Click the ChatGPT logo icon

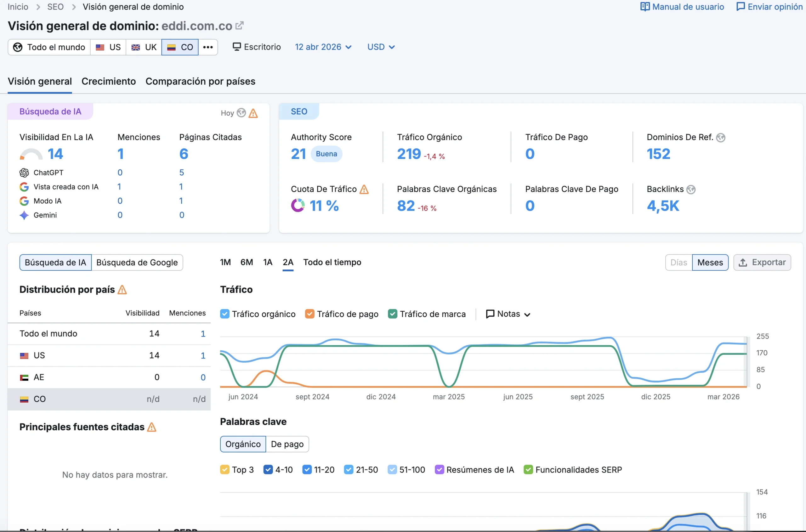coord(24,173)
